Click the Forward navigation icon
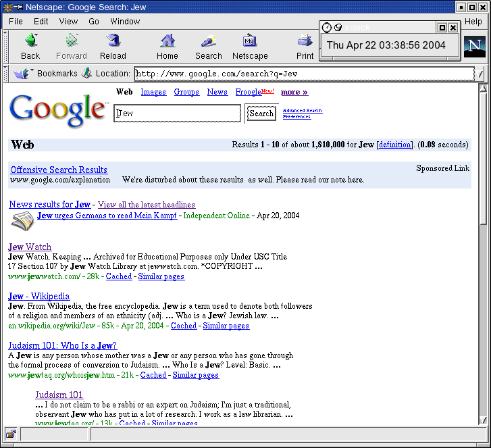The image size is (491, 448). (x=72, y=41)
